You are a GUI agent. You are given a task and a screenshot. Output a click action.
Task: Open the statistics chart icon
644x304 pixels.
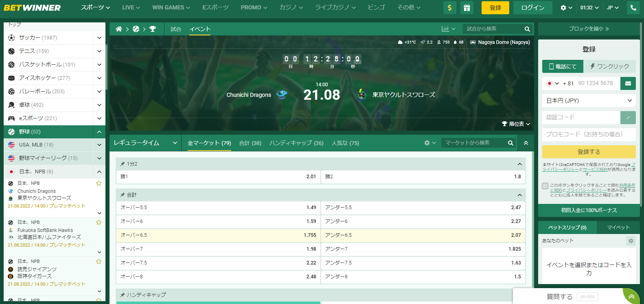(449, 29)
